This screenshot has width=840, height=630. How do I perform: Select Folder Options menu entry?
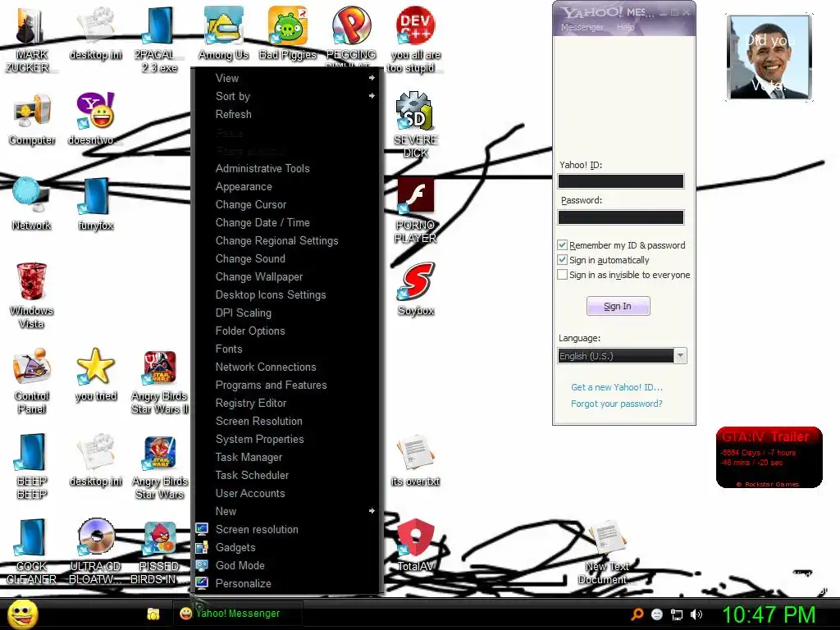(288, 331)
